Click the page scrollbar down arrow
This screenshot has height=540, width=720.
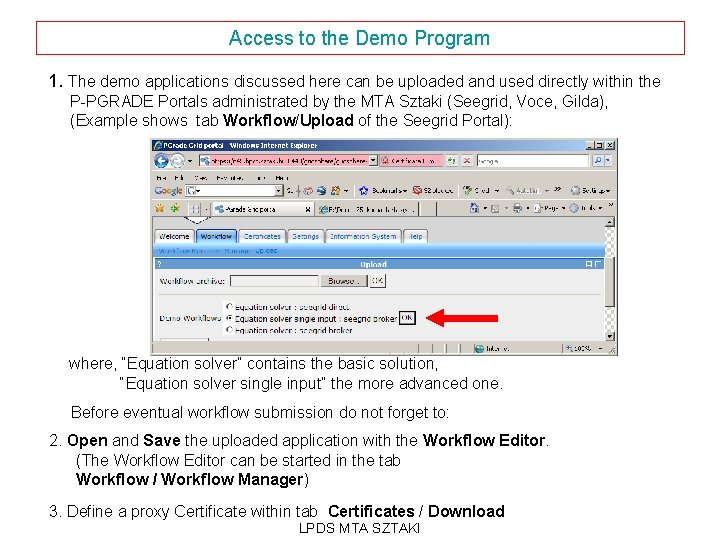(x=610, y=336)
